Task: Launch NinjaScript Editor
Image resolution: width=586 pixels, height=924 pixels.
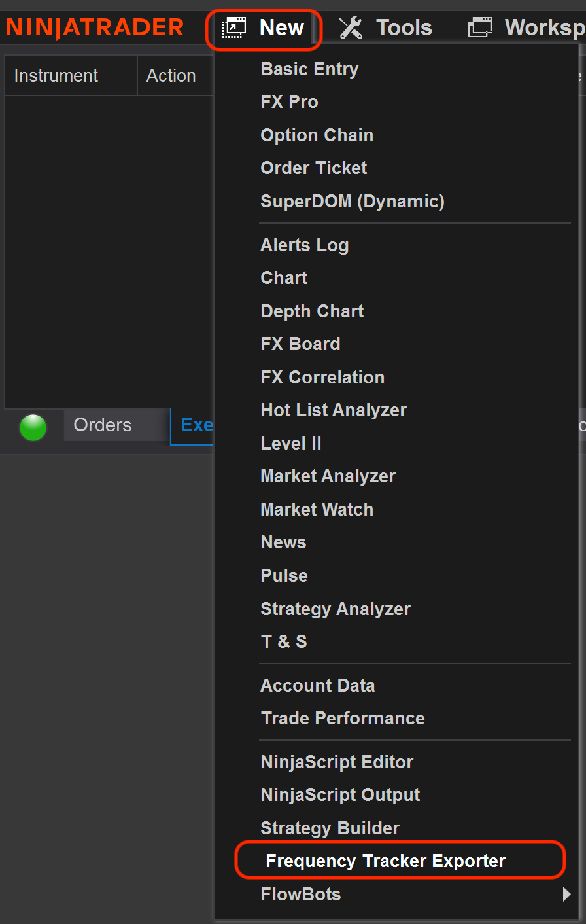Action: (337, 762)
